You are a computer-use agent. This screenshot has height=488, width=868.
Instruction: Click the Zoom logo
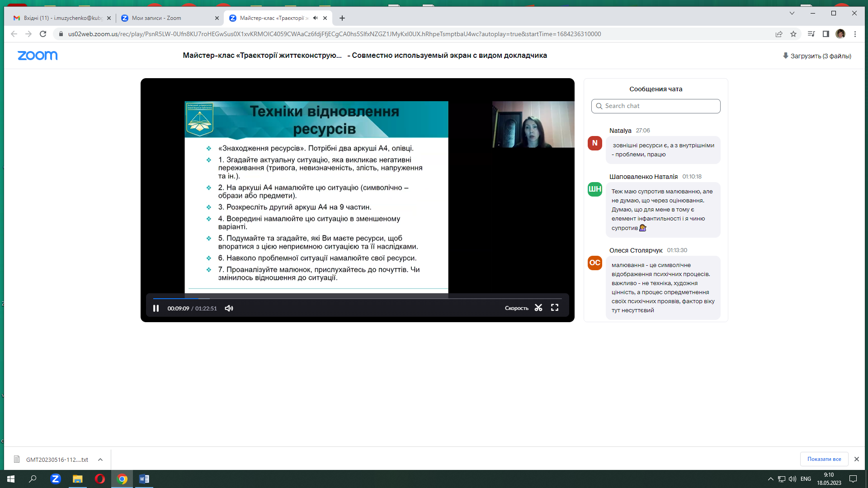pyautogui.click(x=38, y=56)
